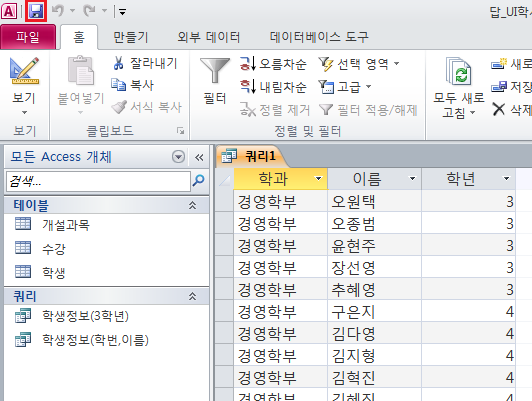Select the 수강 table

[x=106, y=248]
